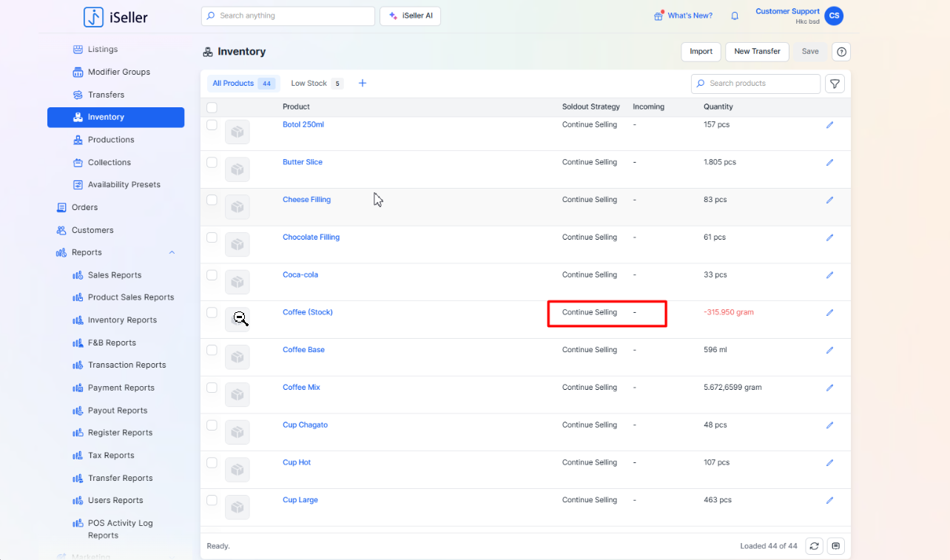This screenshot has height=560, width=950.
Task: Tick the Cheese Filling row checkbox
Action: pyautogui.click(x=212, y=200)
